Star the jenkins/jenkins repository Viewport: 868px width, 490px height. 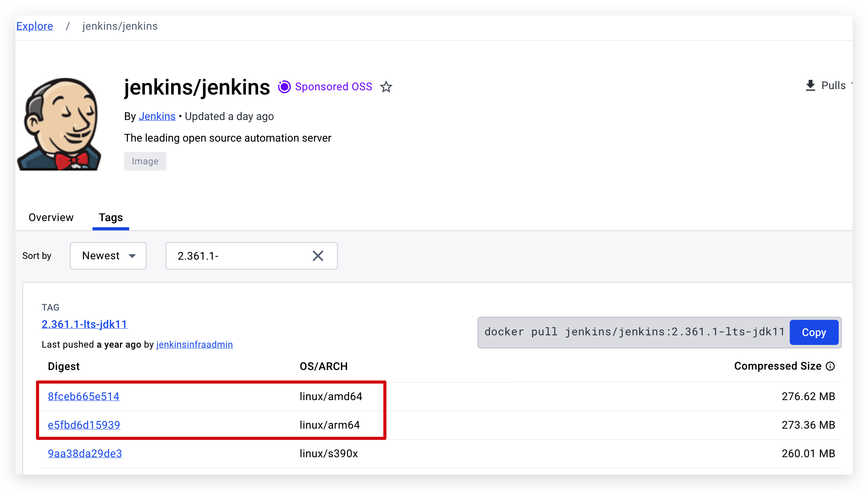[386, 87]
